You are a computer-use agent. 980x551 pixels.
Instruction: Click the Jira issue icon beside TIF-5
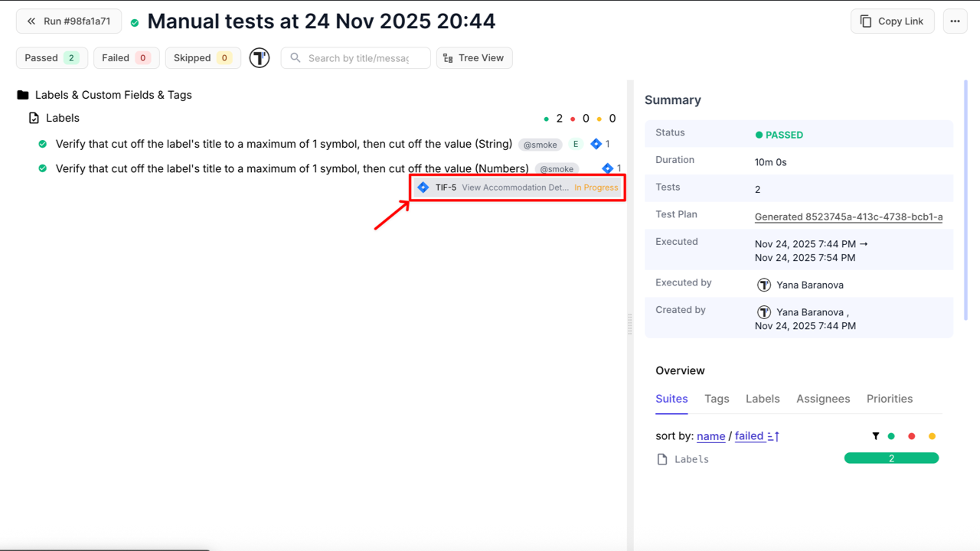(x=423, y=187)
